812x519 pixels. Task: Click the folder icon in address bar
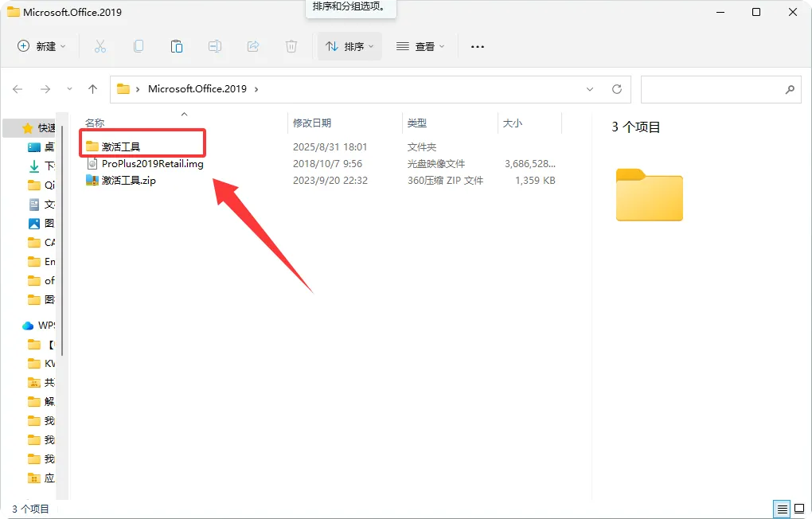coord(123,88)
